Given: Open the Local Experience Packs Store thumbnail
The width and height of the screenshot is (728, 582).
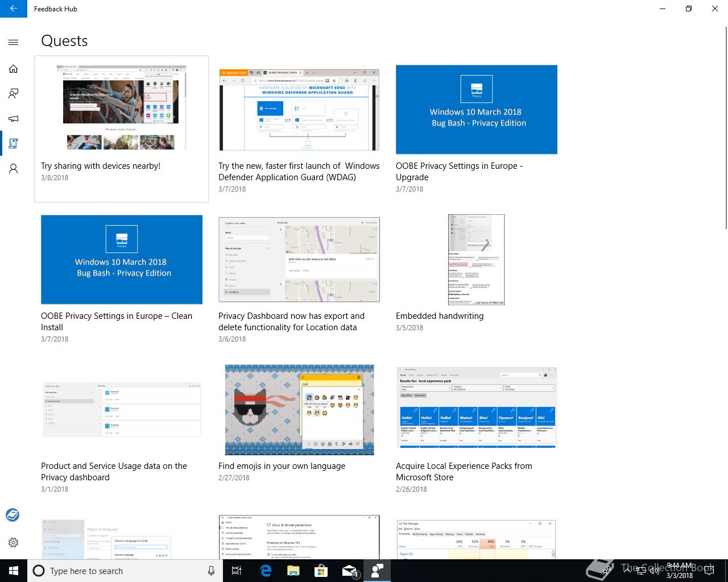Looking at the screenshot, I should (x=477, y=408).
